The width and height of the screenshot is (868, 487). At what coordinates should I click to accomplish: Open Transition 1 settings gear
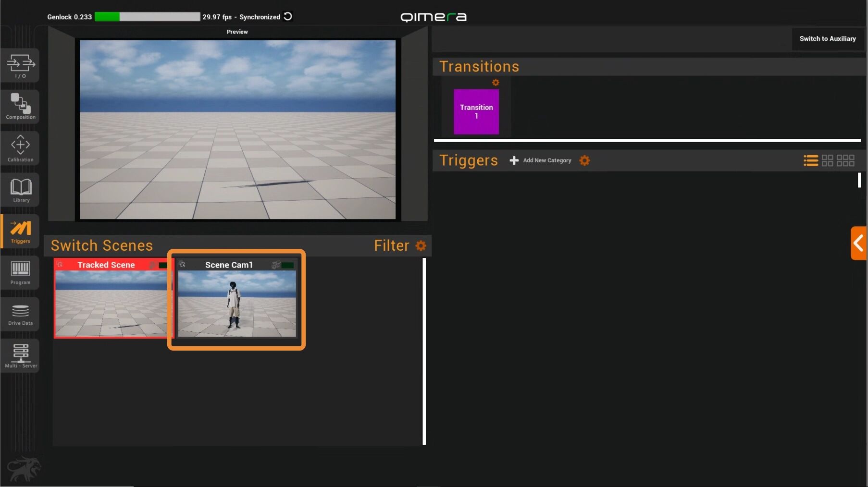496,83
